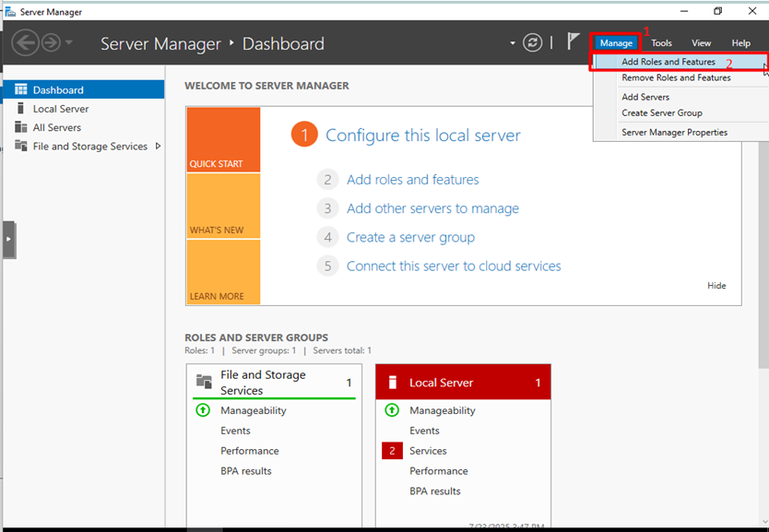
Task: Click the Add other servers to manage link
Action: tap(432, 208)
